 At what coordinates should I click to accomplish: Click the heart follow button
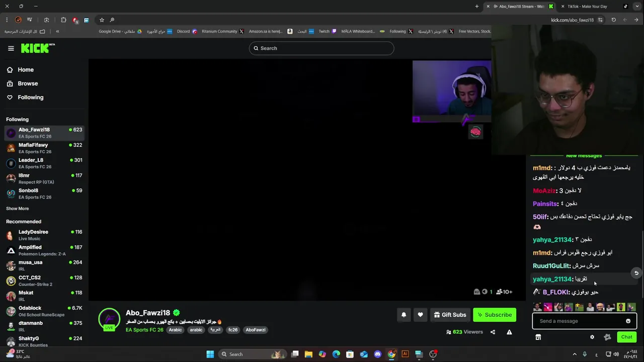pyautogui.click(x=420, y=315)
